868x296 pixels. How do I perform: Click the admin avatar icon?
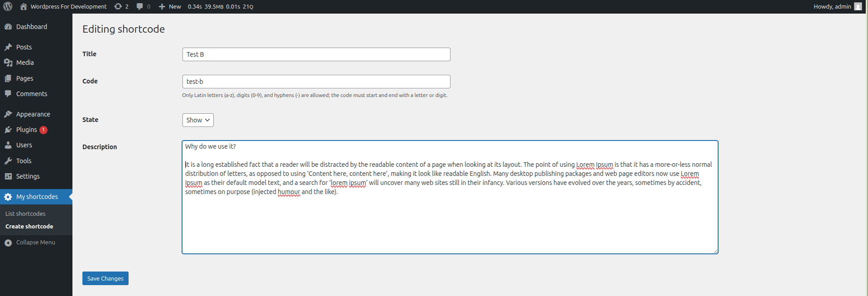point(858,6)
